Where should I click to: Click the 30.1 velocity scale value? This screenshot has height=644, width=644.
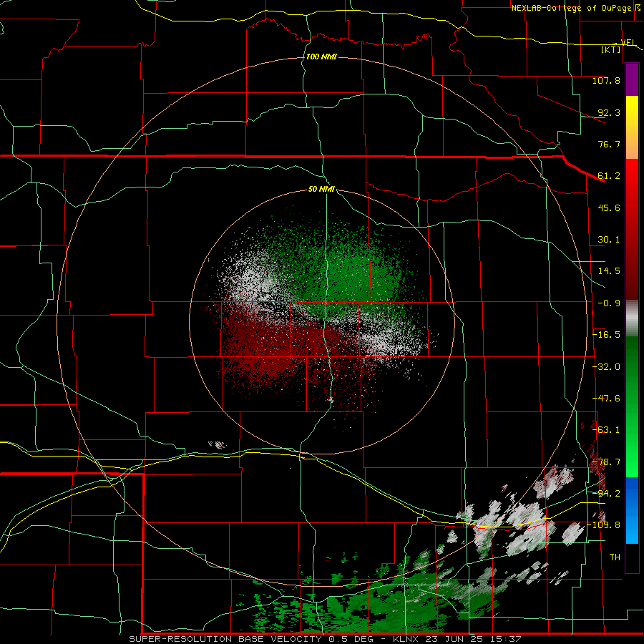609,240
